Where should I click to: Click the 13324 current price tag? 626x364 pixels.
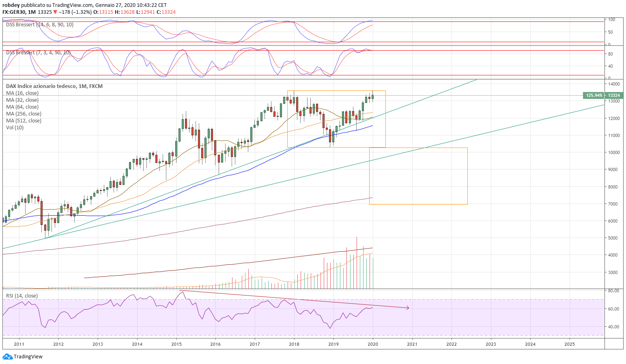tap(613, 95)
